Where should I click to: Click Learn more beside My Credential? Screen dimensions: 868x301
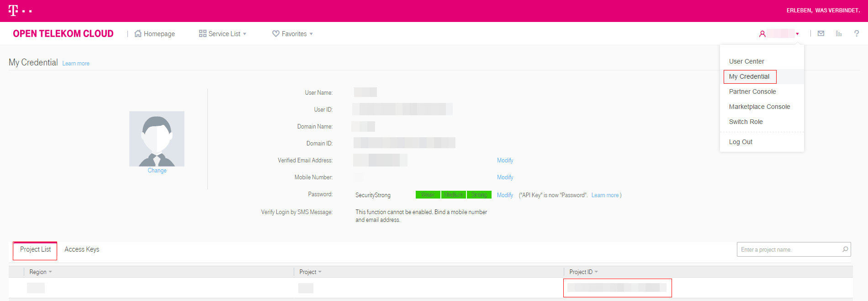76,64
